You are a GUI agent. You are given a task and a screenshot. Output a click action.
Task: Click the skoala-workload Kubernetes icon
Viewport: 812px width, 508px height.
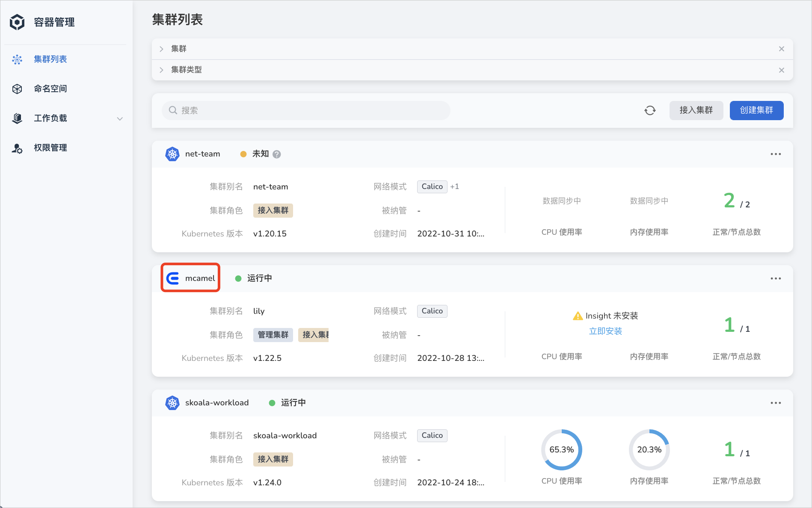172,403
